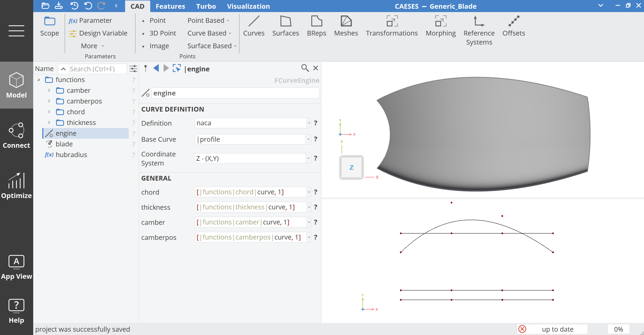Click the 3D Point button
The image size is (644, 335).
[x=163, y=33]
